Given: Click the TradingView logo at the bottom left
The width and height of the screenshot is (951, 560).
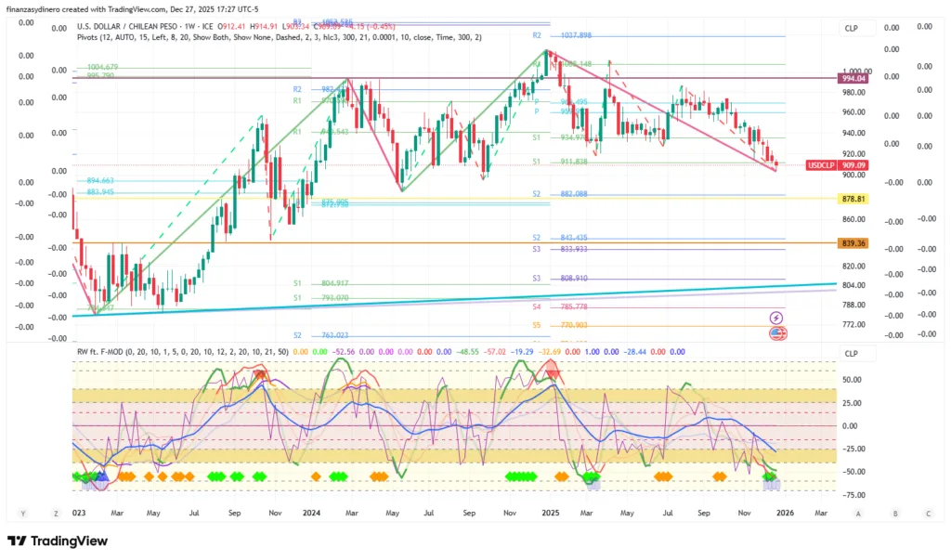Looking at the screenshot, I should (x=58, y=541).
